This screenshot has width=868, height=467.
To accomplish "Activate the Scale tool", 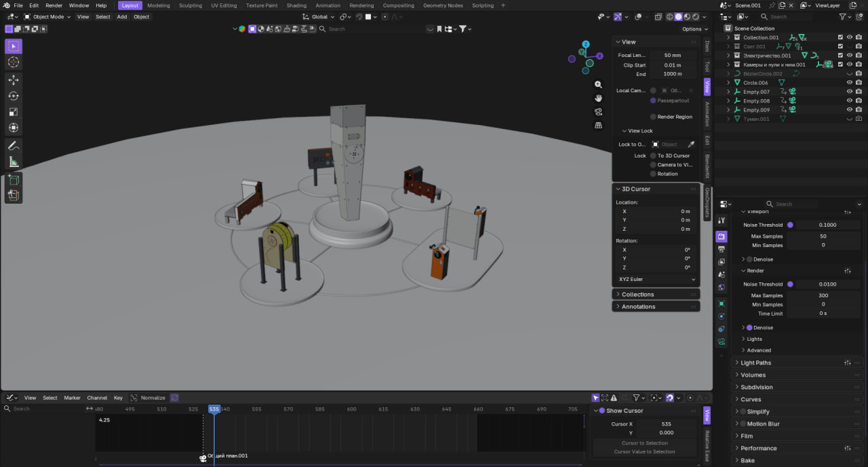I will (x=14, y=112).
